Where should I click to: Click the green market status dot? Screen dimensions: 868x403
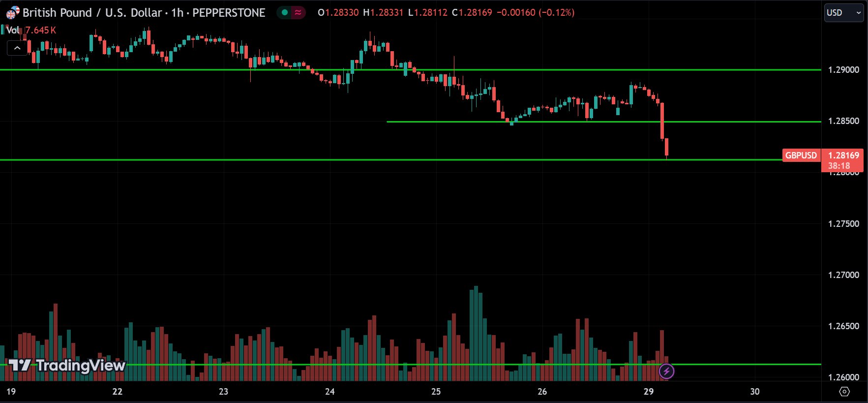285,13
